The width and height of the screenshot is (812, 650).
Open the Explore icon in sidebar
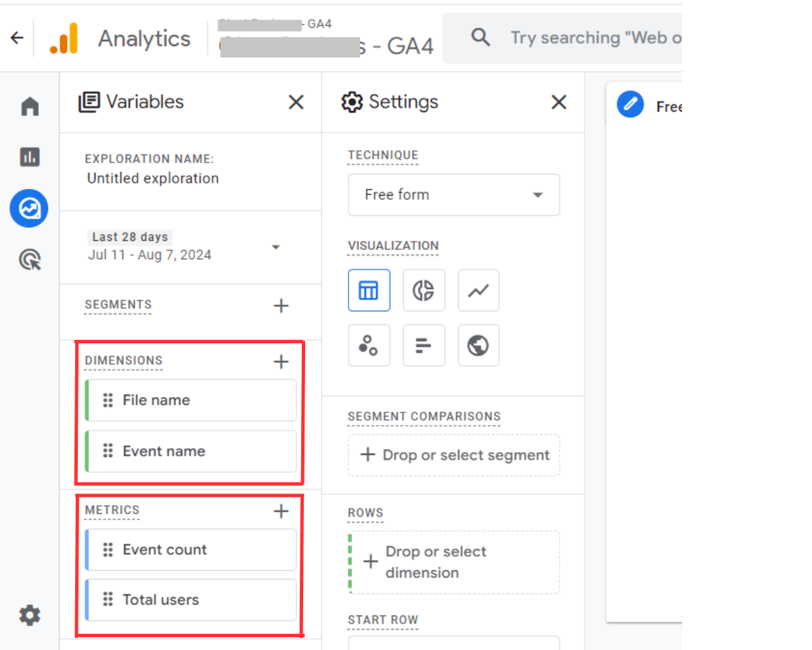click(x=29, y=208)
